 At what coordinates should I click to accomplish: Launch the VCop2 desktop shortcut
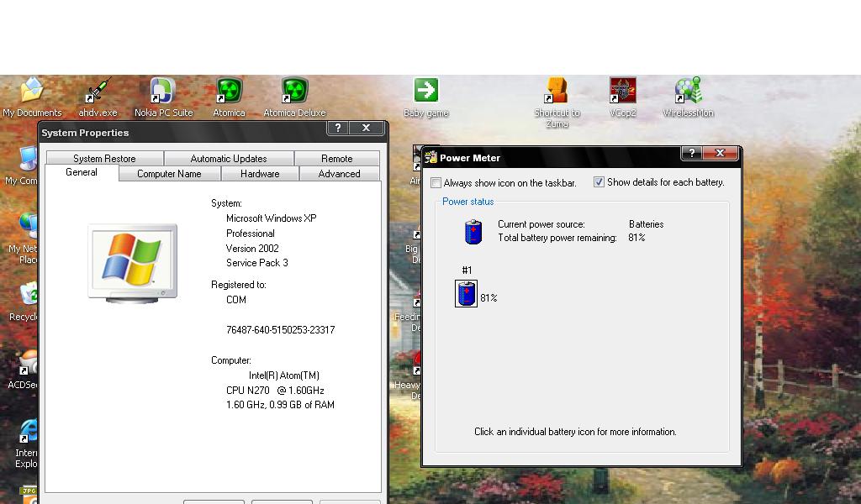point(622,91)
